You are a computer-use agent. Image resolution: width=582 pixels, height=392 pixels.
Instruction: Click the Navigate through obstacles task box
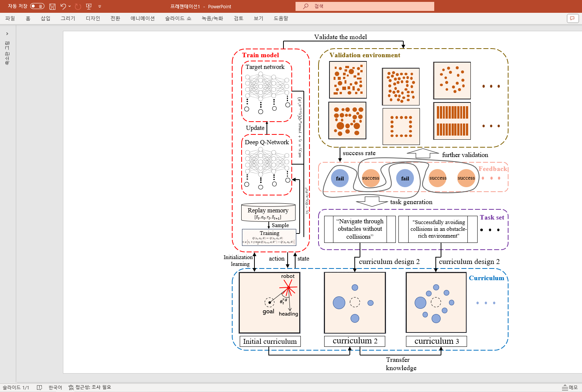point(360,229)
